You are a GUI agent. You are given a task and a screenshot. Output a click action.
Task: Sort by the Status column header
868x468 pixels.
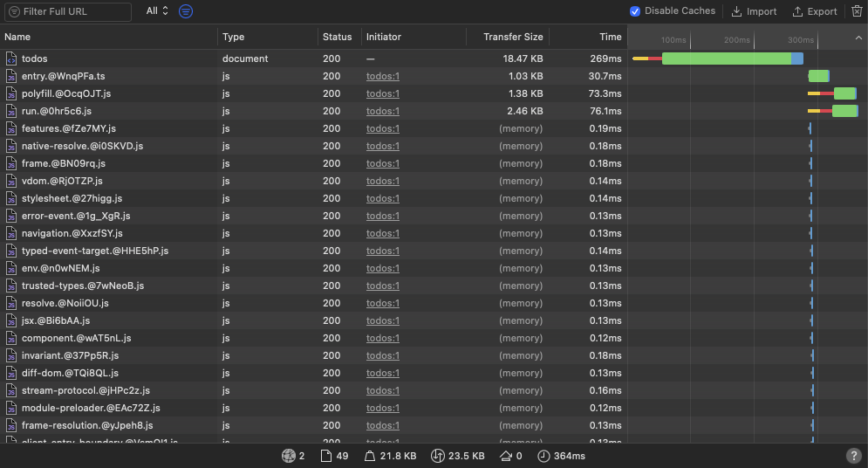click(337, 37)
